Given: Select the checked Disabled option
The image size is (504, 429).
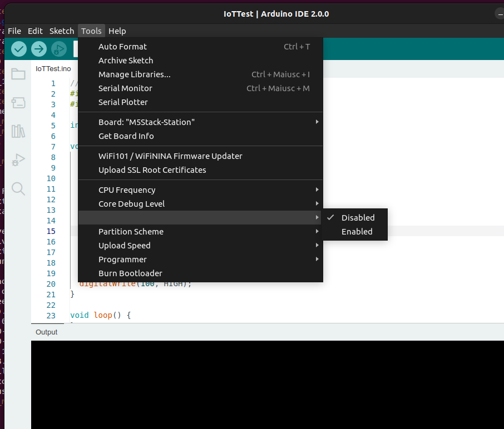Looking at the screenshot, I should click(355, 218).
